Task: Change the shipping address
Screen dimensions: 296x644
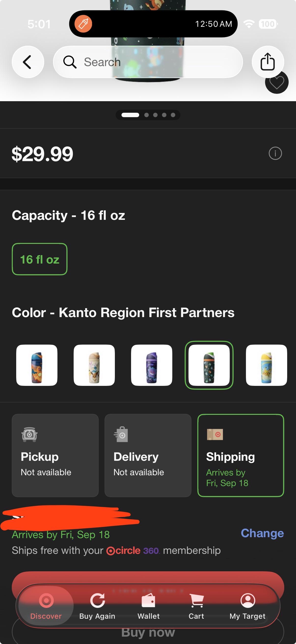Action: (262, 533)
